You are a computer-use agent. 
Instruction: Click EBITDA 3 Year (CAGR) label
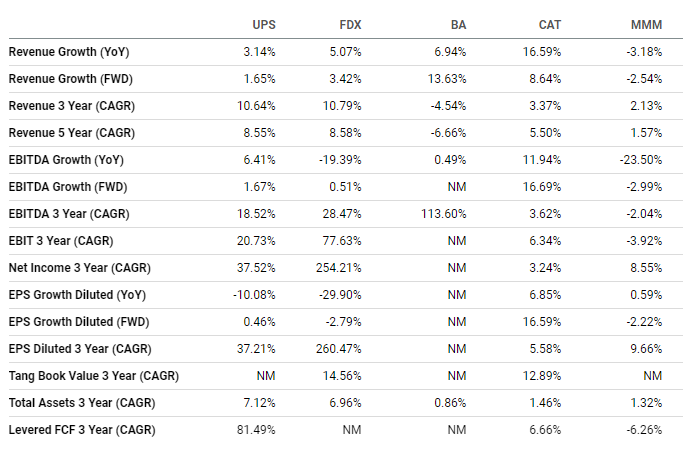click(68, 213)
